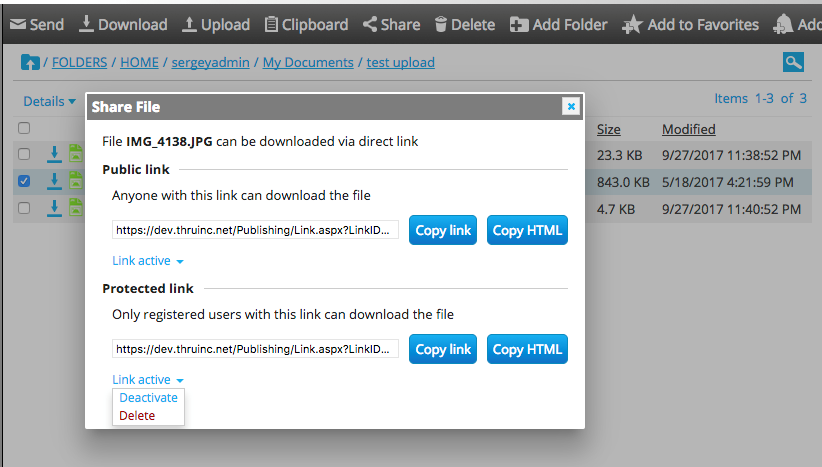Expand the Details dropdown
The width and height of the screenshot is (822, 467).
coord(49,101)
